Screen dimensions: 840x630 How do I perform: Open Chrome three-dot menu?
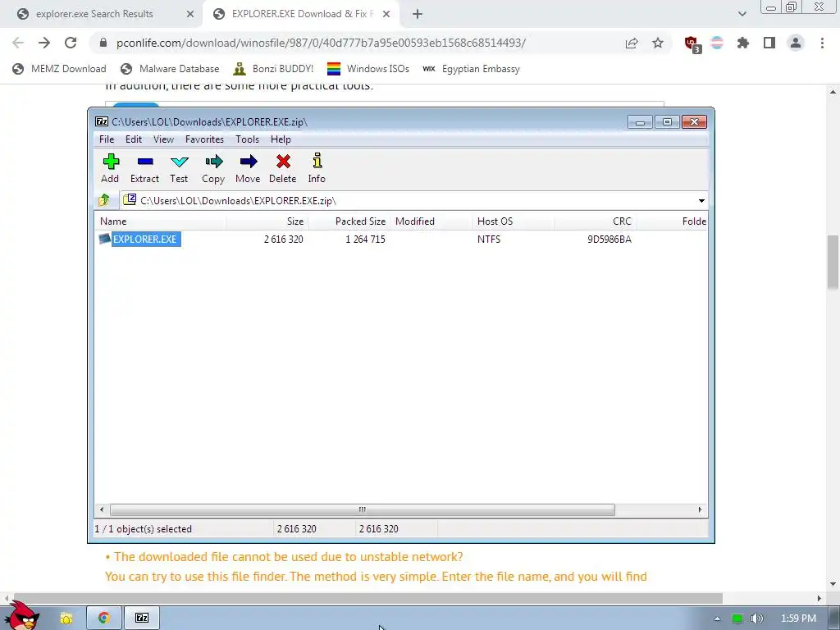click(x=822, y=43)
